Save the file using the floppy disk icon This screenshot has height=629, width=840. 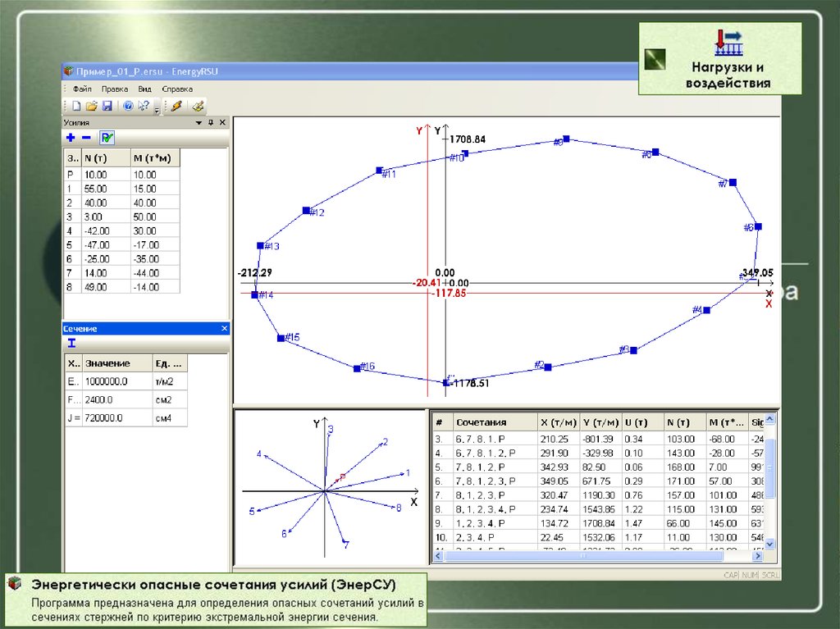click(106, 106)
